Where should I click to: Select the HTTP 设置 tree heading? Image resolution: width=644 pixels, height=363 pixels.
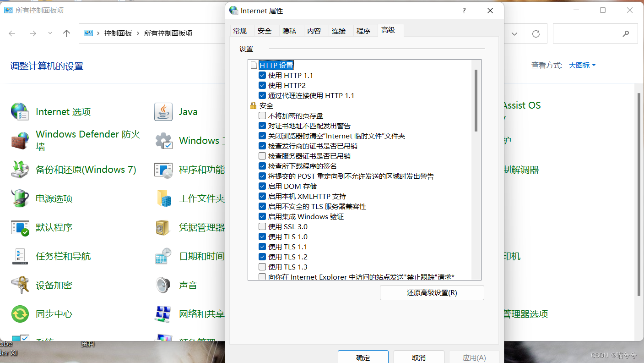pyautogui.click(x=276, y=65)
